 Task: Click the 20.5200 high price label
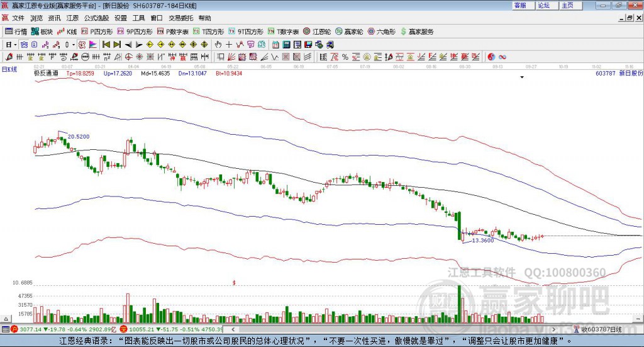(79, 137)
